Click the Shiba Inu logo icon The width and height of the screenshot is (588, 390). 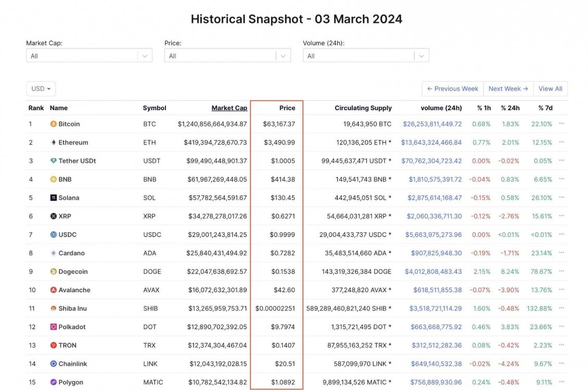(53, 308)
